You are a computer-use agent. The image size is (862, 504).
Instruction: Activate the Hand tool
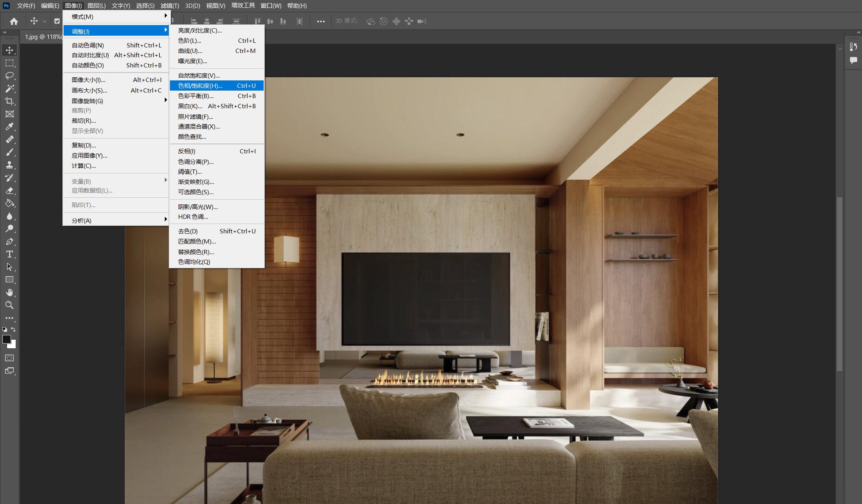[x=9, y=292]
